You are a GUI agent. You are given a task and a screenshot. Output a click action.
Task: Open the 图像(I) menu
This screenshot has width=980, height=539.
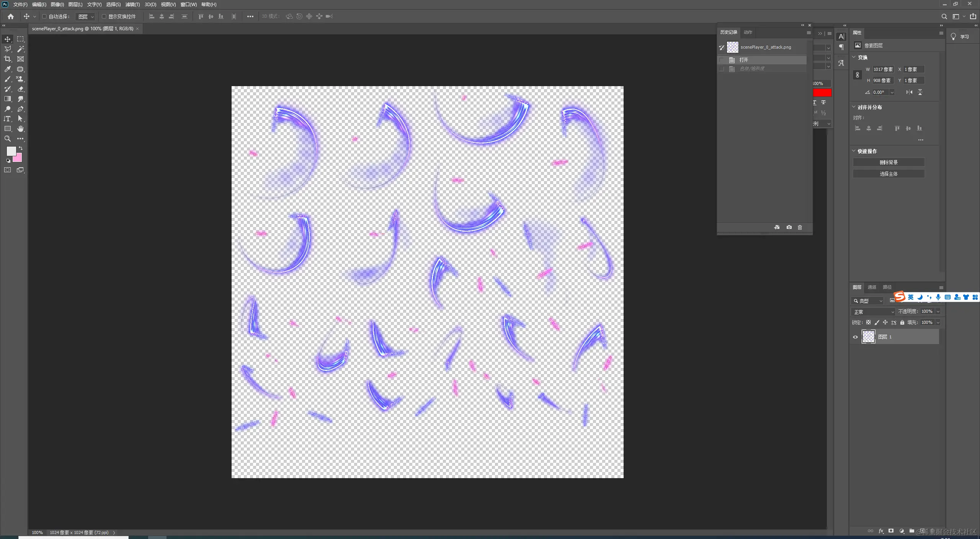pyautogui.click(x=57, y=5)
